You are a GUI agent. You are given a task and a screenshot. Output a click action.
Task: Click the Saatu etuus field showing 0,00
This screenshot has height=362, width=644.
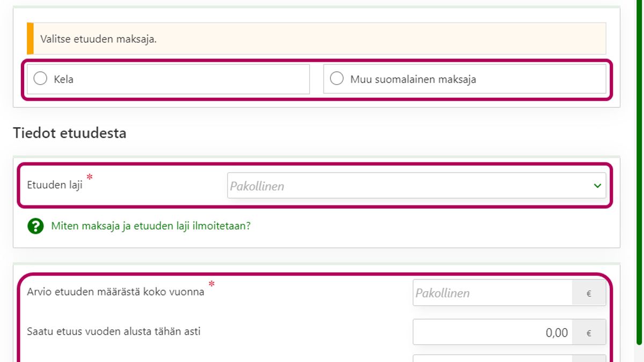pyautogui.click(x=492, y=333)
